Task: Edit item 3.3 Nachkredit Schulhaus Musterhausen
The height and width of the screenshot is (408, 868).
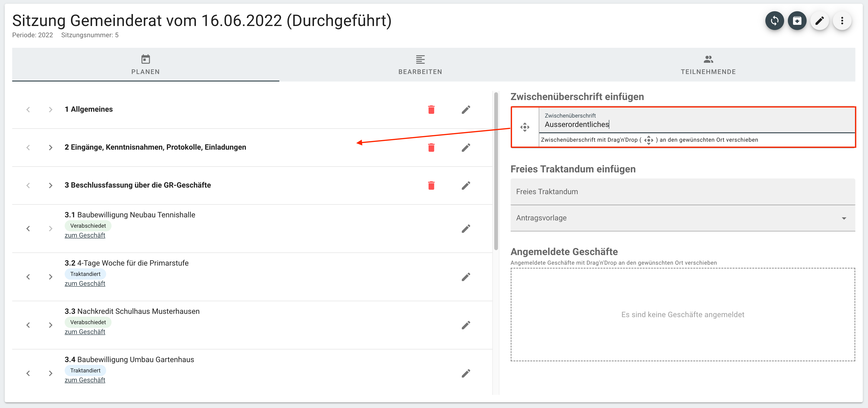Action: tap(466, 325)
